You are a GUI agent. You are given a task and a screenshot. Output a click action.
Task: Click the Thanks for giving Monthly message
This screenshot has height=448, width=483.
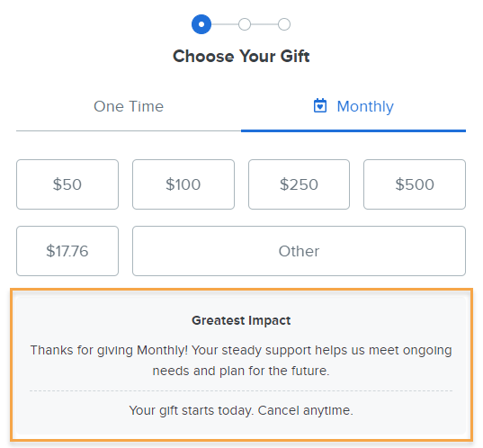[241, 360]
